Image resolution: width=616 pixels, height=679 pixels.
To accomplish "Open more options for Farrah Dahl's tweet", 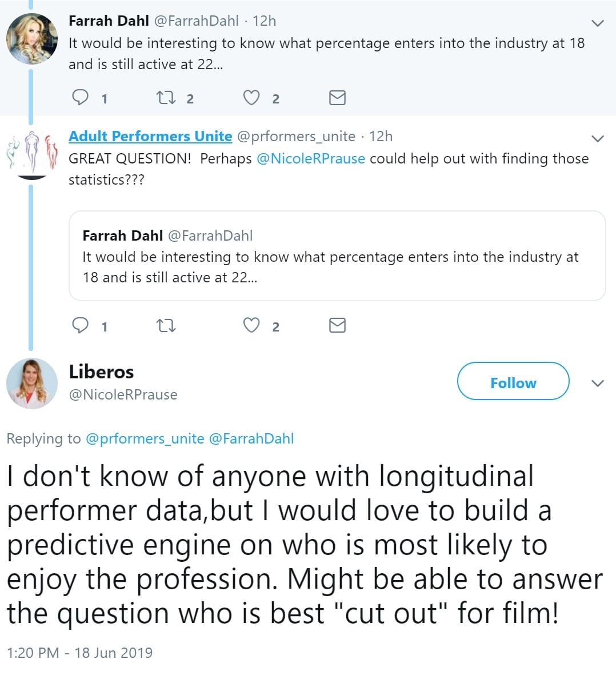I will click(597, 23).
